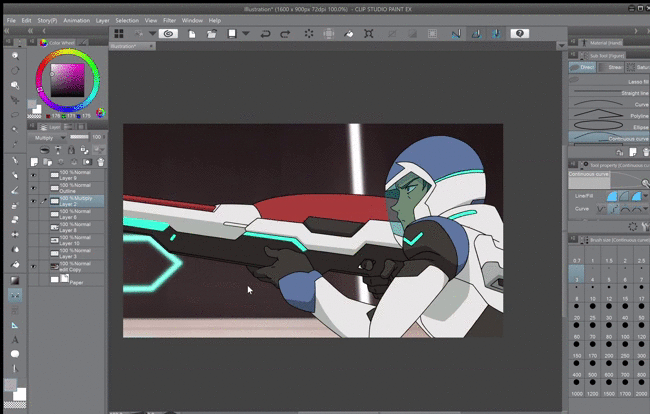Click the four-square grid icon on the command bar
Image resolution: width=650 pixels, height=414 pixels.
(x=119, y=34)
